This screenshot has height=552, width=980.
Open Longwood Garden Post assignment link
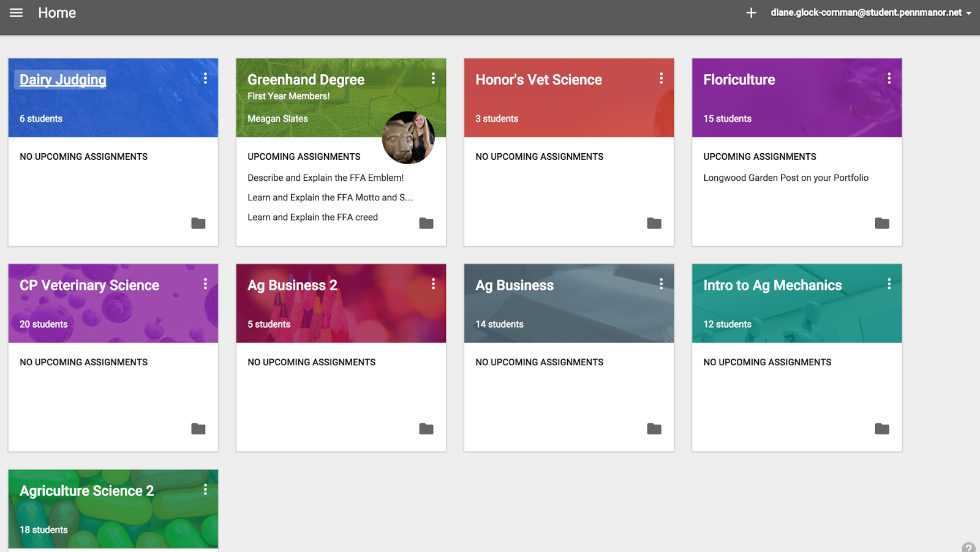[785, 178]
